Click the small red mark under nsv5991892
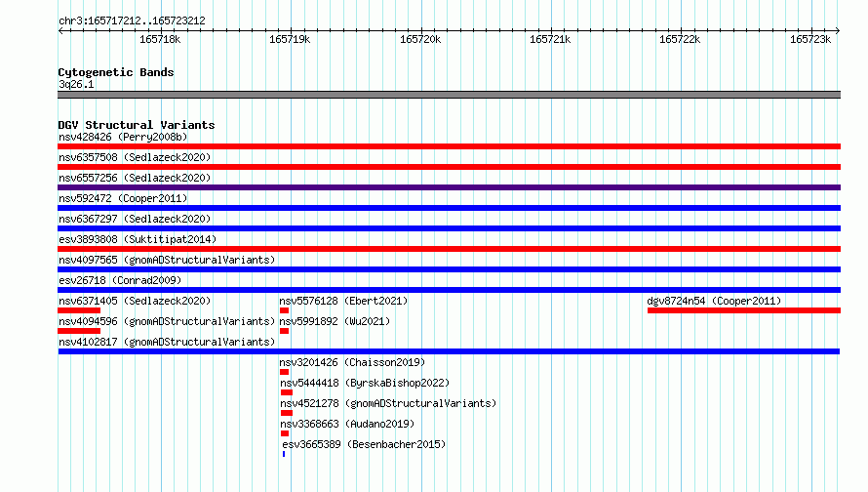The image size is (868, 492). tap(284, 331)
